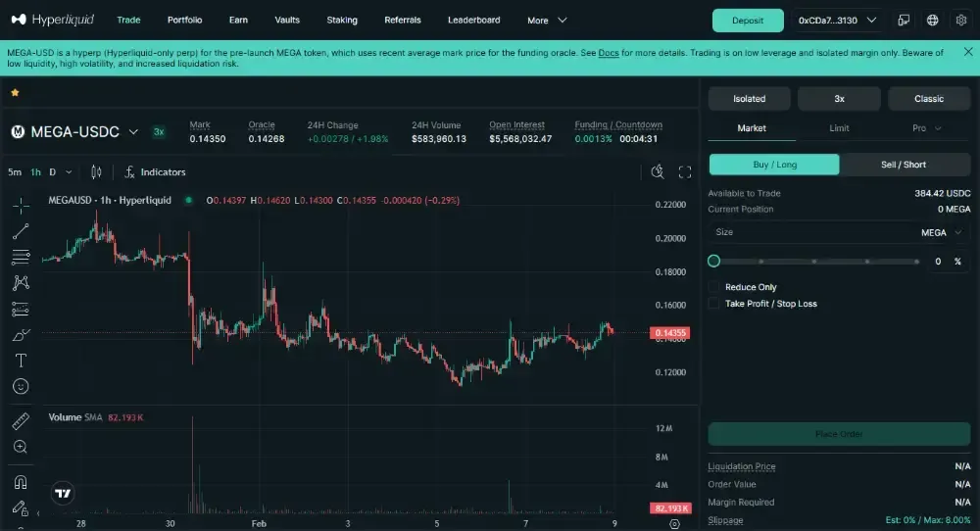Toggle the Isolated margin mode button
Image resolution: width=980 pixels, height=531 pixels.
pyautogui.click(x=750, y=99)
